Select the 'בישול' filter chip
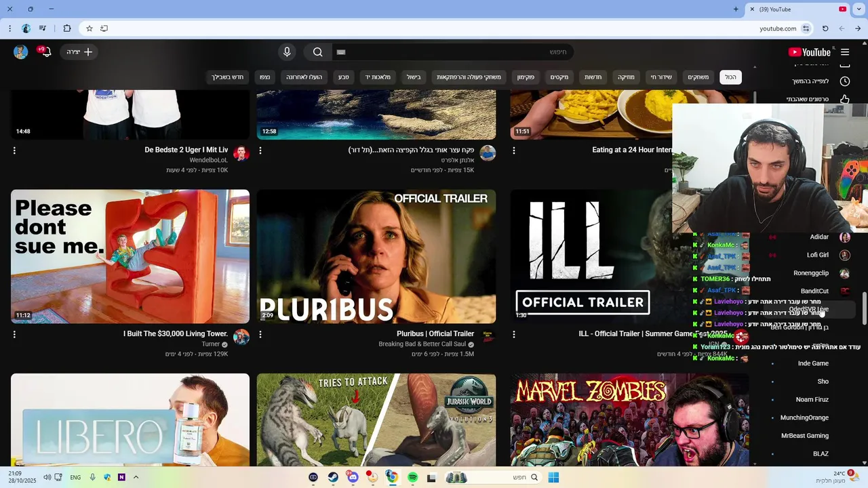Viewport: 868px width, 488px height. coord(414,77)
